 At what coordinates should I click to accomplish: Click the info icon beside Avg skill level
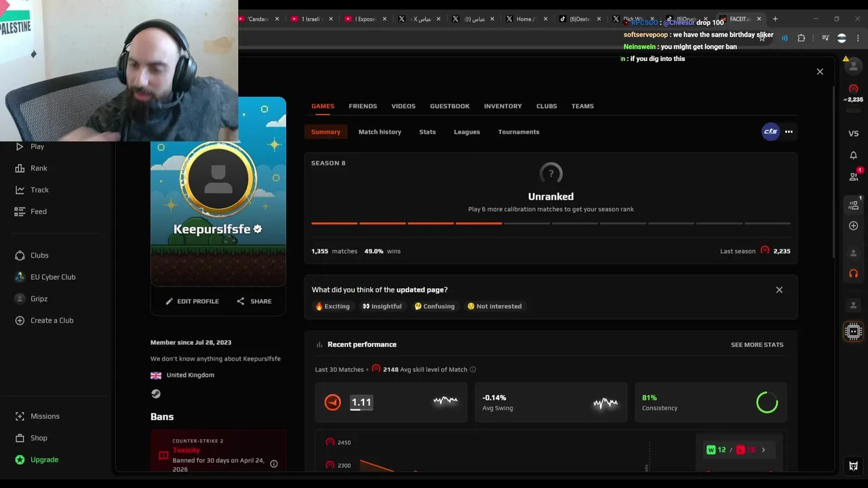click(473, 369)
